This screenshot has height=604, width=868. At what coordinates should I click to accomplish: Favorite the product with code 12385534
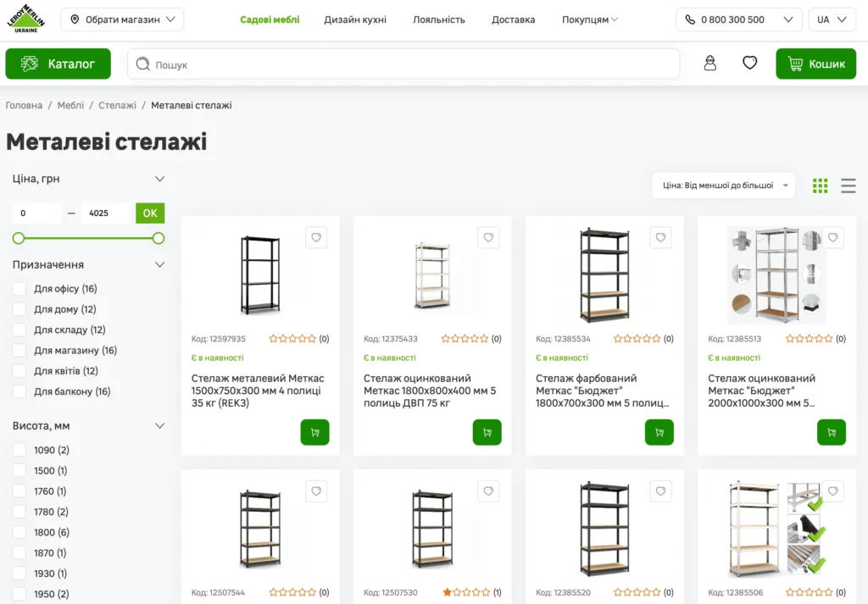point(660,238)
